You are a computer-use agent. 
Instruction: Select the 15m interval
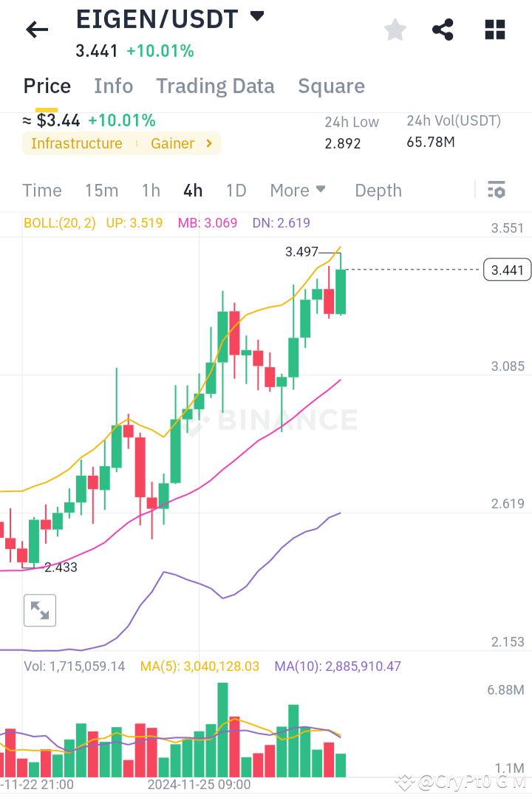point(101,190)
